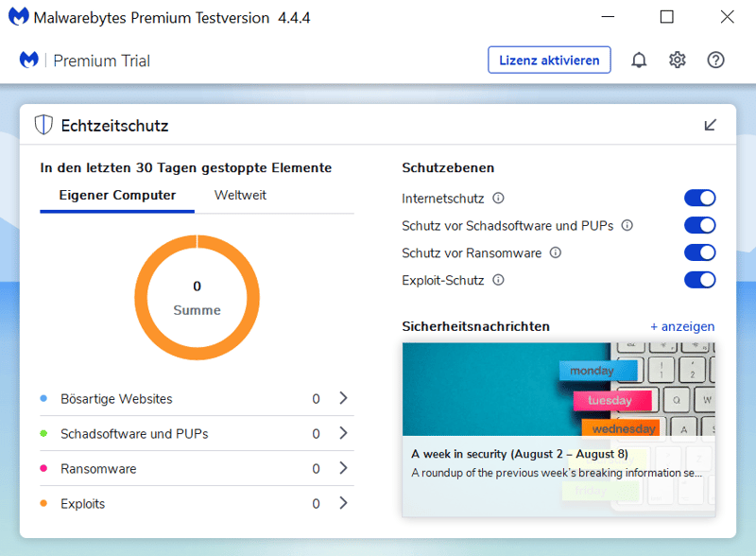
Task: Show info icon for Schutz vor Ransomware
Action: click(556, 252)
